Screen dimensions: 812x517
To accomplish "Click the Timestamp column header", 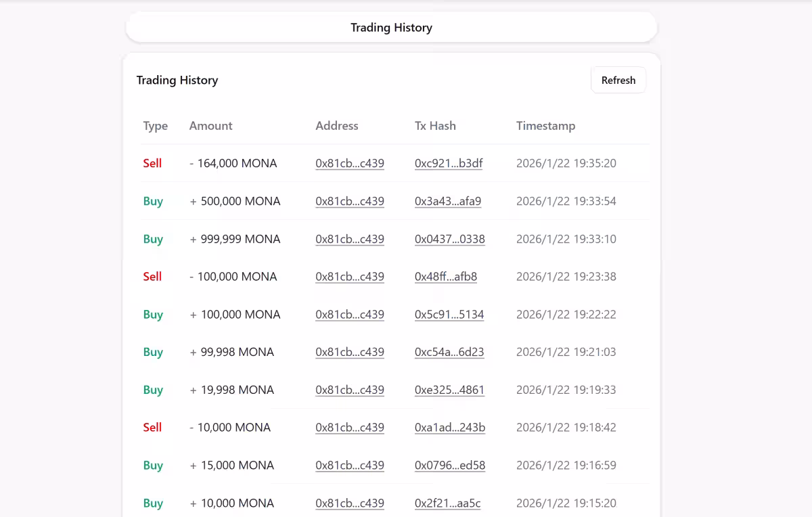I will tap(545, 126).
